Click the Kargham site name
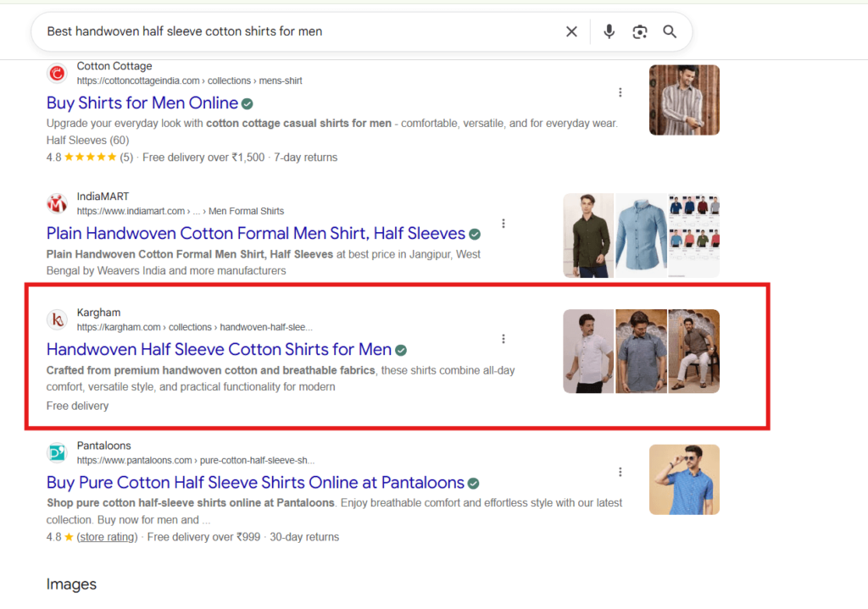The height and width of the screenshot is (609, 868). [98, 313]
